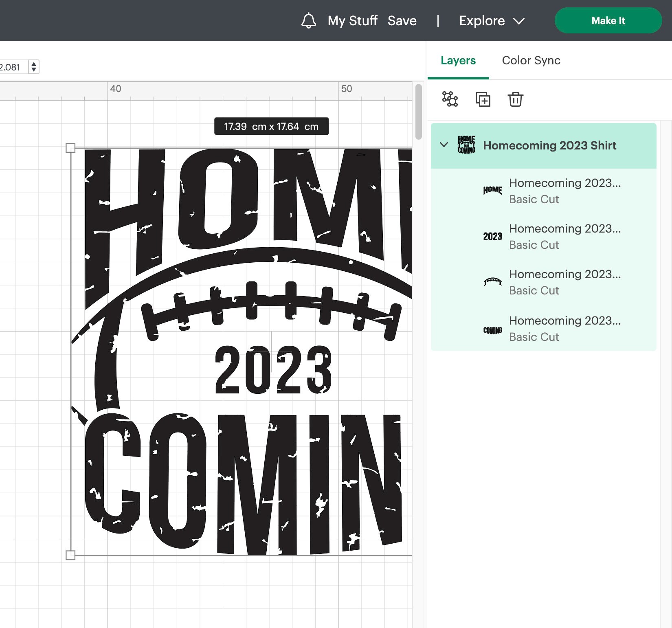Click the football layer thumbnail
672x628 pixels.
point(492,282)
